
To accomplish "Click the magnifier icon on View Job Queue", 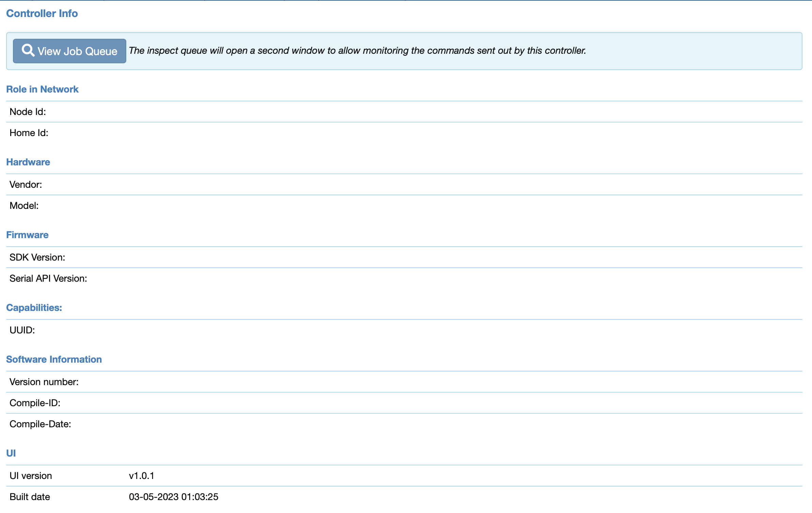I will coord(28,50).
